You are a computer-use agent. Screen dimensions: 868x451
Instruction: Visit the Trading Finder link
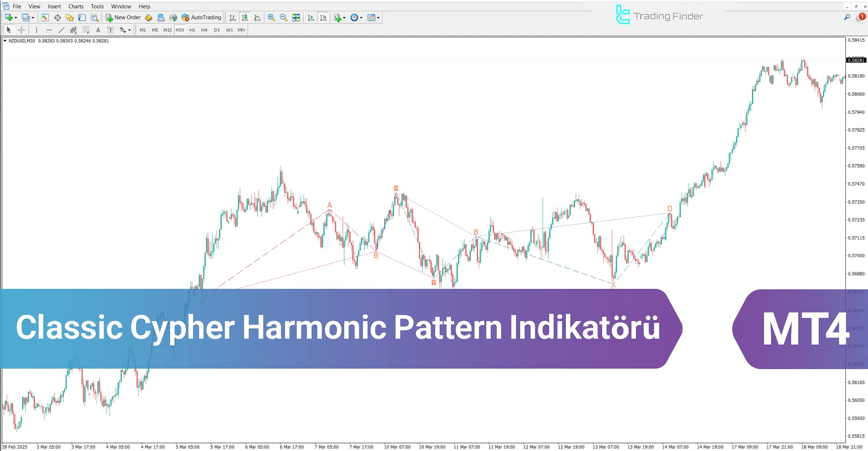coord(659,15)
